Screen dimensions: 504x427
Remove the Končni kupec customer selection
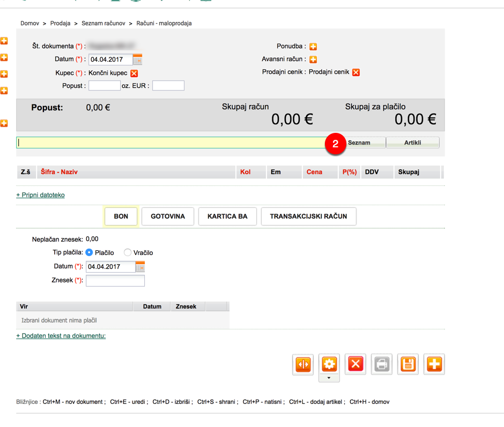pos(134,73)
